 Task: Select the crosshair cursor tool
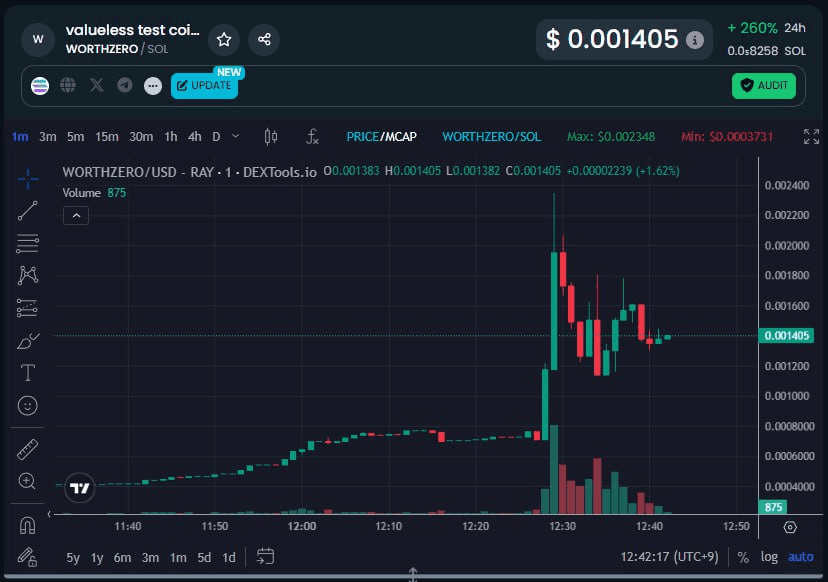click(27, 180)
